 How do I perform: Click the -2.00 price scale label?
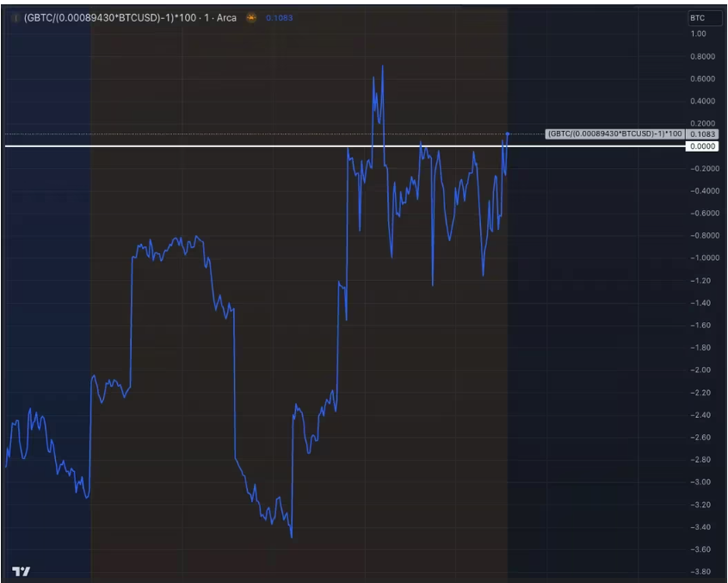point(698,370)
